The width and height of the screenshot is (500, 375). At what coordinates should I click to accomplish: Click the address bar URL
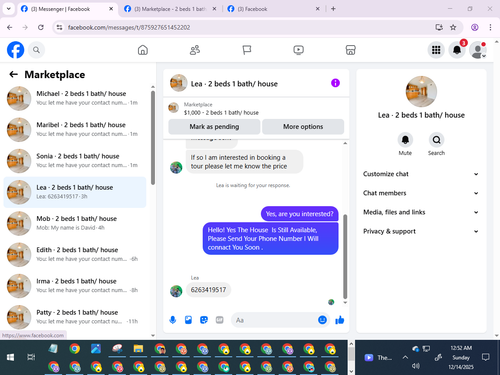[129, 27]
